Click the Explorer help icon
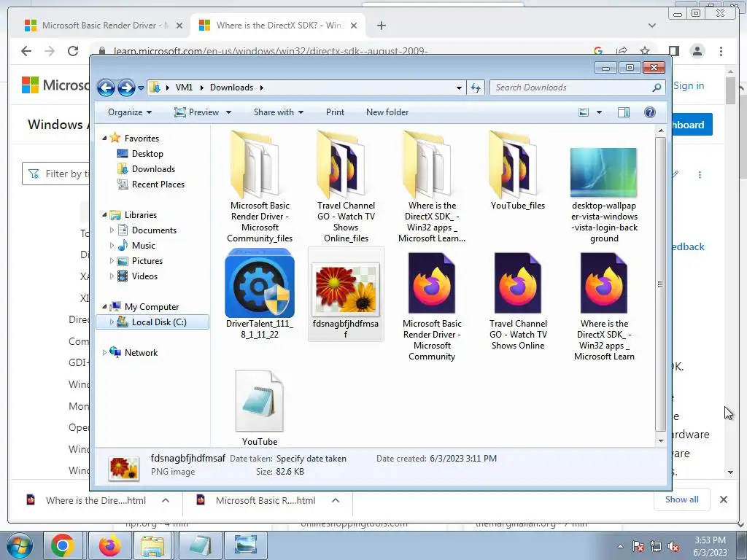The width and height of the screenshot is (747, 560). point(650,112)
